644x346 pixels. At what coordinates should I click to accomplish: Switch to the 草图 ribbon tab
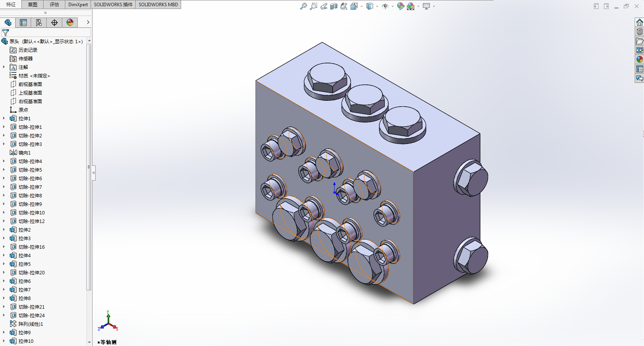point(33,5)
